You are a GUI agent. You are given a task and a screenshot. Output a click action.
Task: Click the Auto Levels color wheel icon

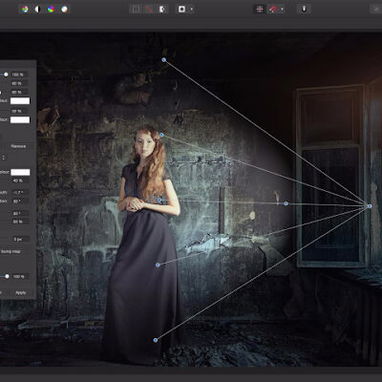pyautogui.click(x=25, y=9)
